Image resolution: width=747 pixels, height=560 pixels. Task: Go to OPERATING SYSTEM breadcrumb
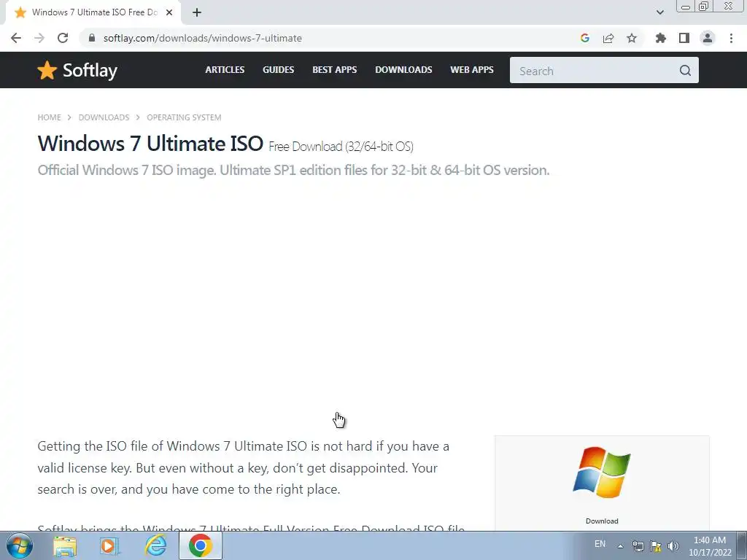pyautogui.click(x=184, y=117)
